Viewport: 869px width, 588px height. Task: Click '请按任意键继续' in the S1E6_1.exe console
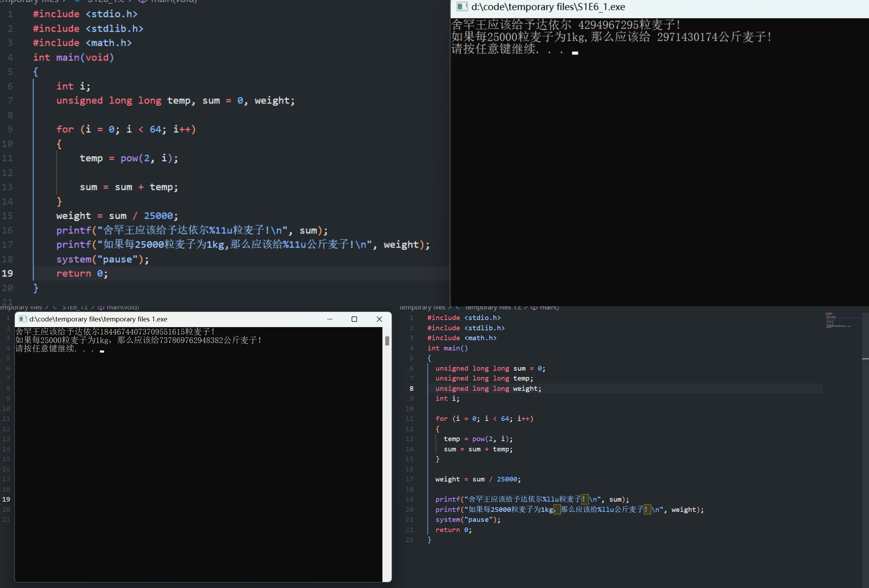tap(493, 49)
